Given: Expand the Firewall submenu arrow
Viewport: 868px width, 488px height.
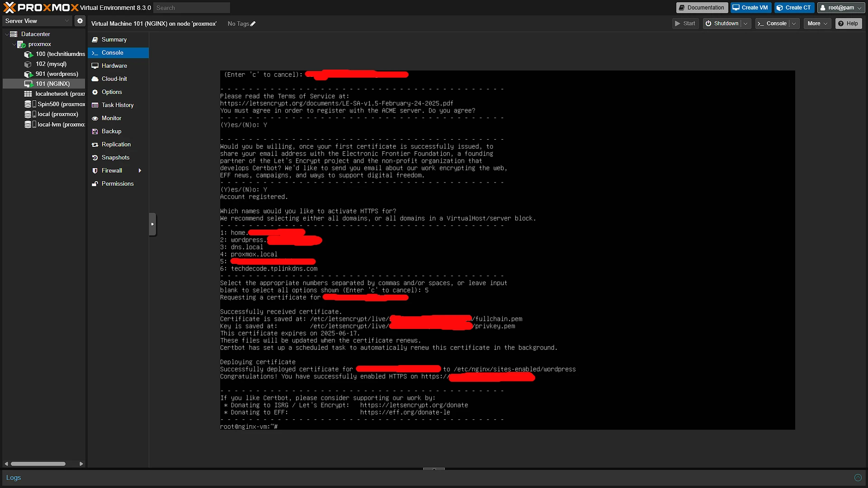Looking at the screenshot, I should (x=140, y=170).
